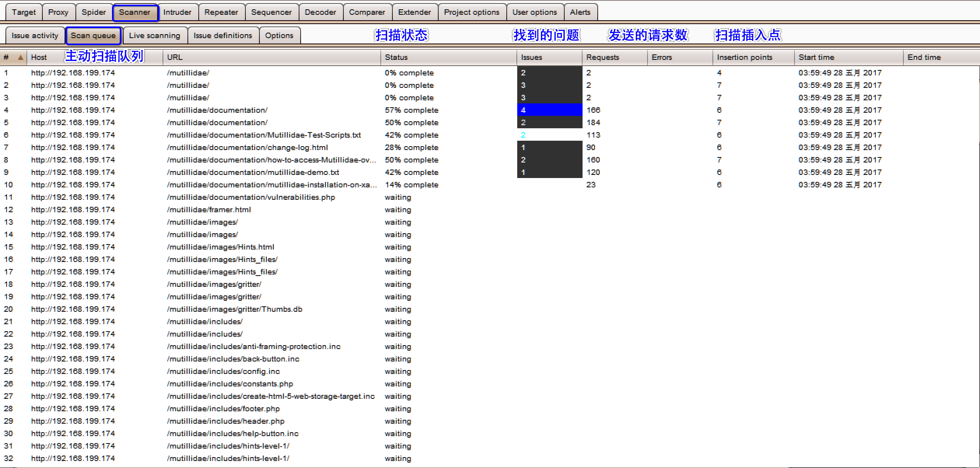Click the sort arrow in # column header
This screenshot has width=980, height=468.
coord(21,58)
